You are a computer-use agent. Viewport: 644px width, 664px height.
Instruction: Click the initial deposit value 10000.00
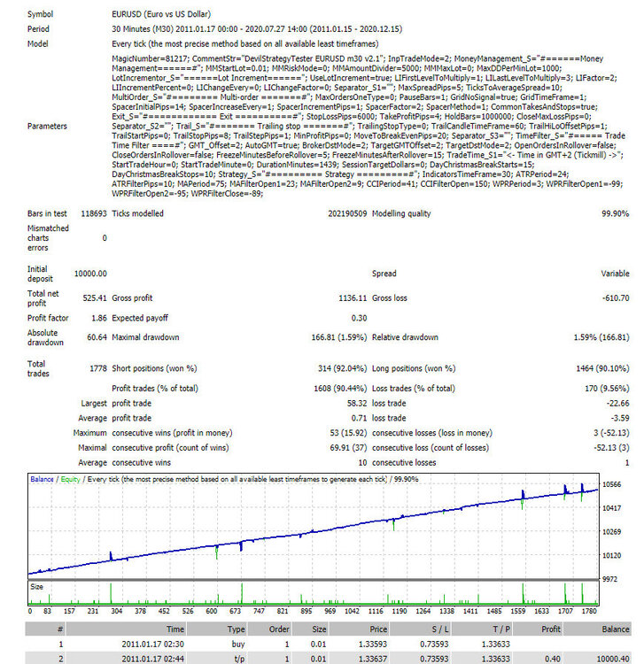pyautogui.click(x=90, y=274)
